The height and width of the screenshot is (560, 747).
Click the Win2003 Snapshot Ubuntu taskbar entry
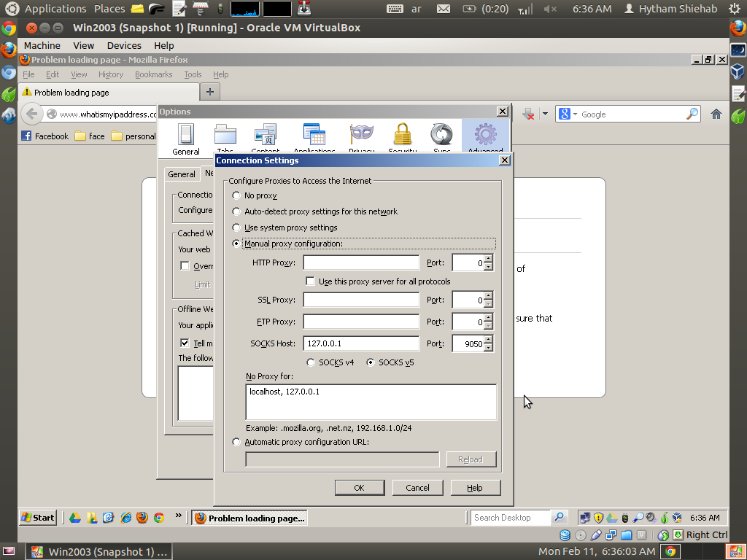point(99,552)
